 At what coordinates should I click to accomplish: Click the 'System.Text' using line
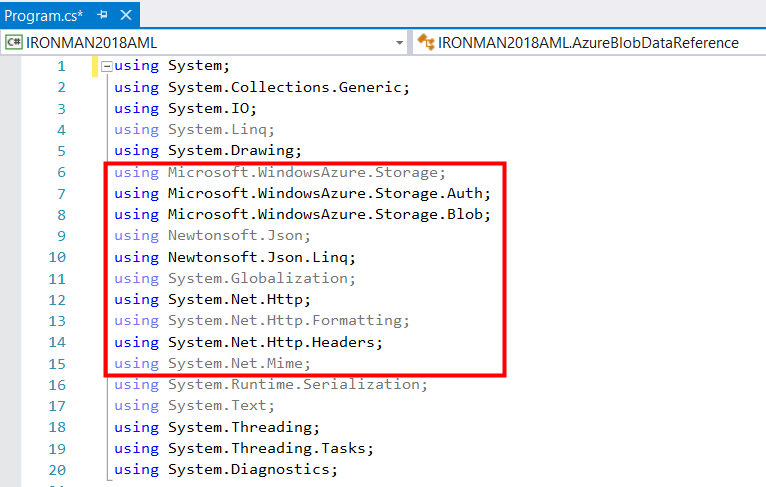(194, 405)
